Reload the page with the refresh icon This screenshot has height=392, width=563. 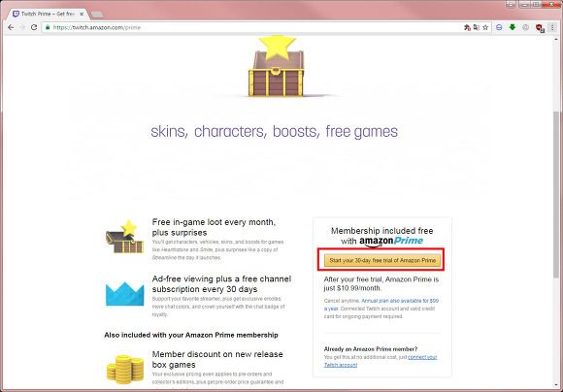(x=34, y=27)
